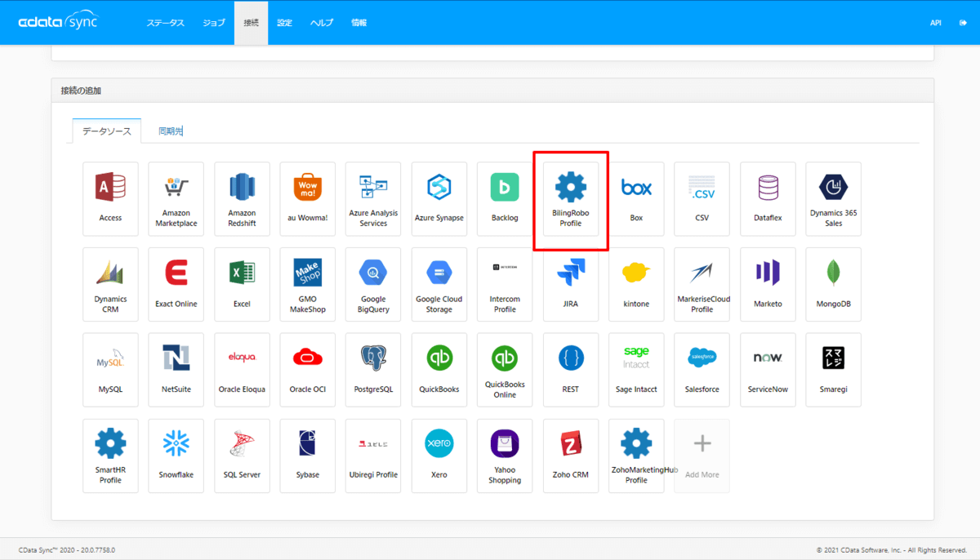Open the Ubiregi Profile connector

pyautogui.click(x=373, y=456)
